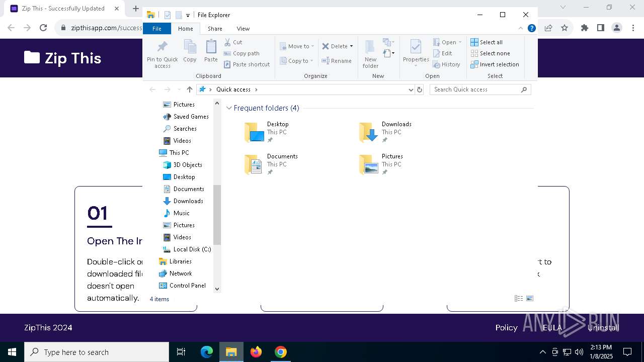Collapse the Frequent folders group

pos(229,108)
